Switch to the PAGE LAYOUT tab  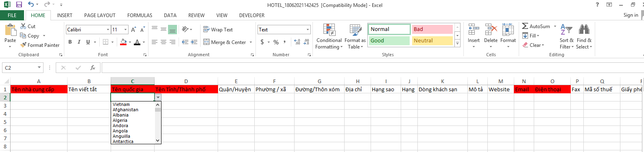pyautogui.click(x=100, y=15)
